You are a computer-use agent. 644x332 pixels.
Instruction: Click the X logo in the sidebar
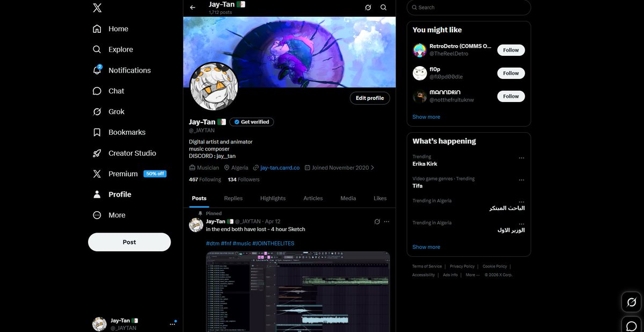97,8
